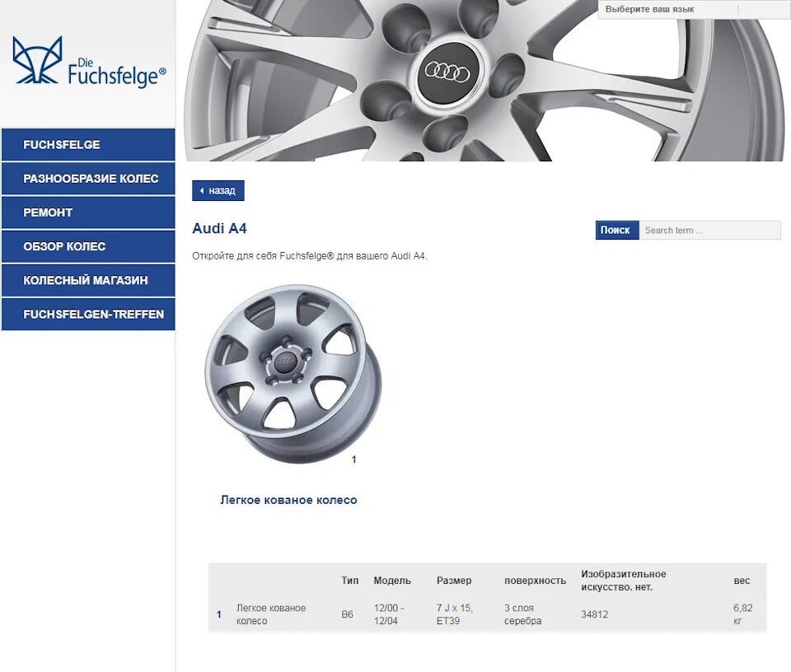Select the РЕМОНТ menu item
This screenshot has height=672, width=791.
pyautogui.click(x=88, y=212)
